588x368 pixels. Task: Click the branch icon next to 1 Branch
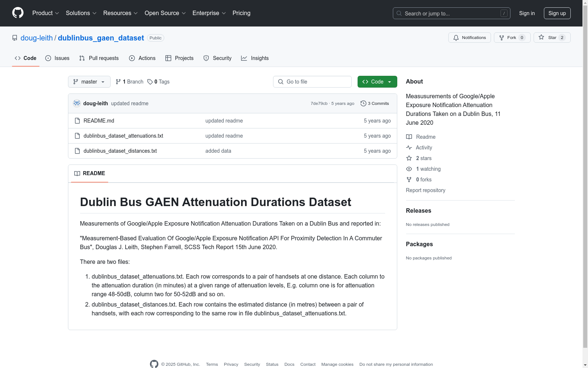(118, 82)
